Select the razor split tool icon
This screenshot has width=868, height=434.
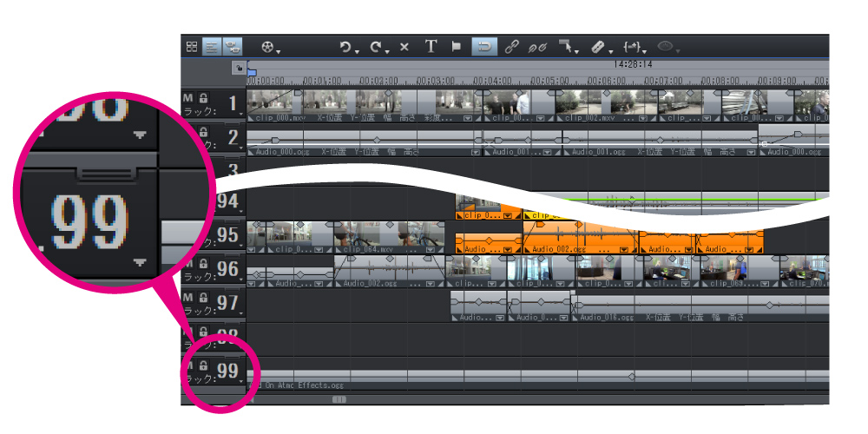tap(596, 48)
